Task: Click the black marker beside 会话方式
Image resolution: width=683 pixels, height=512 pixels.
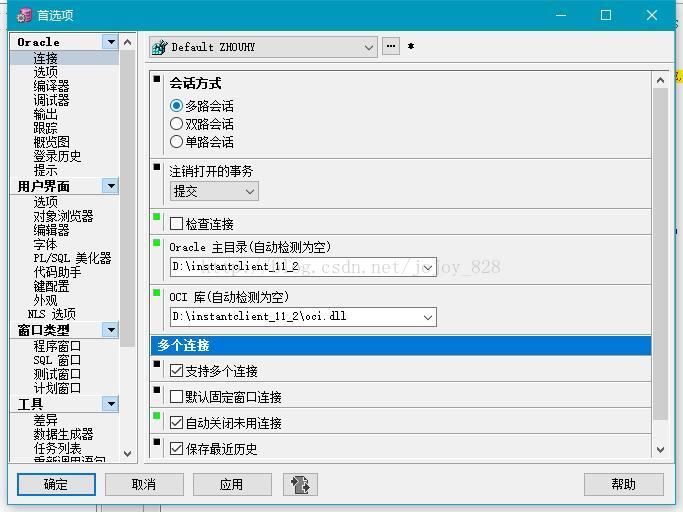Action: (157, 79)
